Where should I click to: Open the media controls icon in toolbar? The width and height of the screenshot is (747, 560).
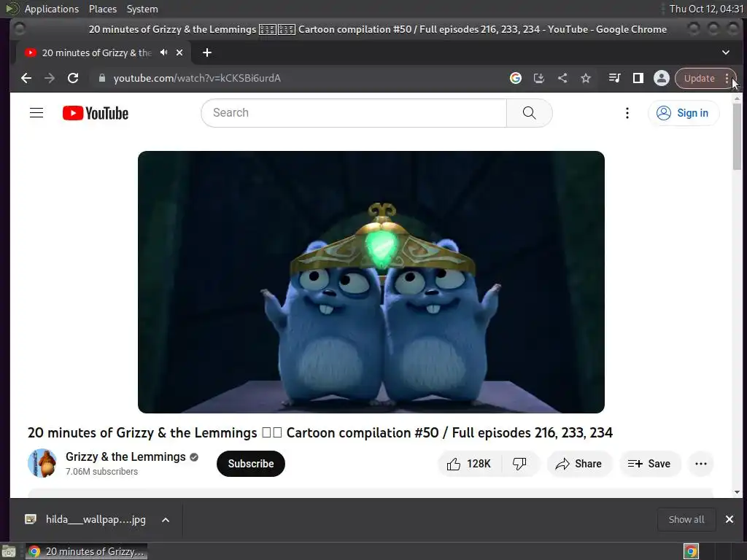coord(614,78)
